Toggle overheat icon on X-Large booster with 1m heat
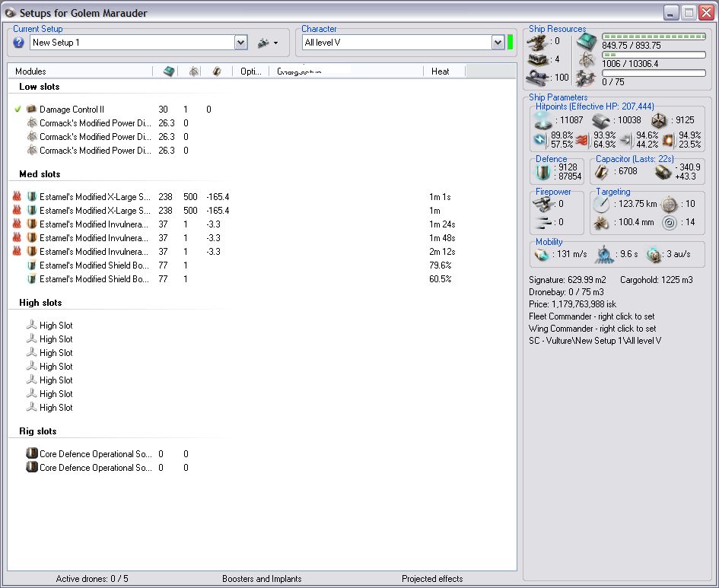719x588 pixels. [17, 211]
